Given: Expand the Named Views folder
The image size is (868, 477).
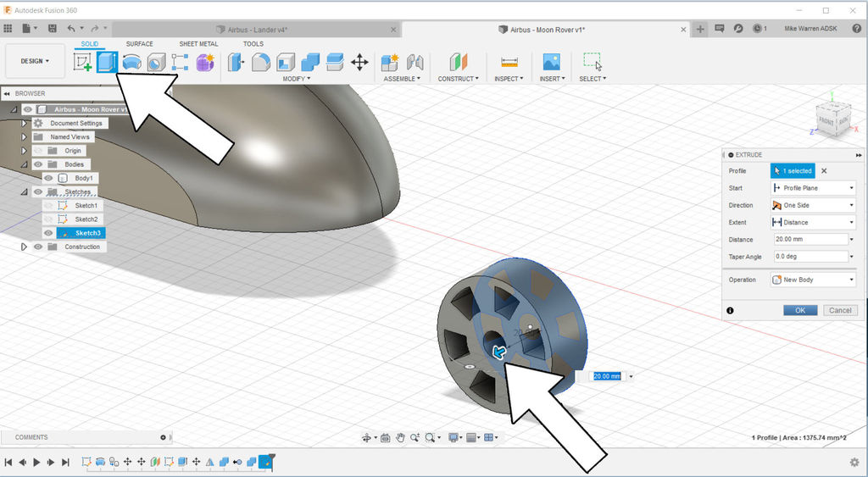Looking at the screenshot, I should pos(24,136).
